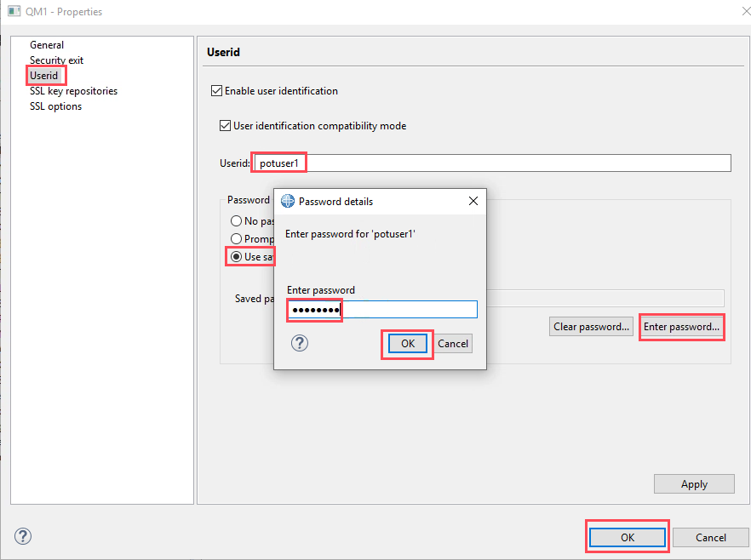Open SSL options page

coord(55,106)
